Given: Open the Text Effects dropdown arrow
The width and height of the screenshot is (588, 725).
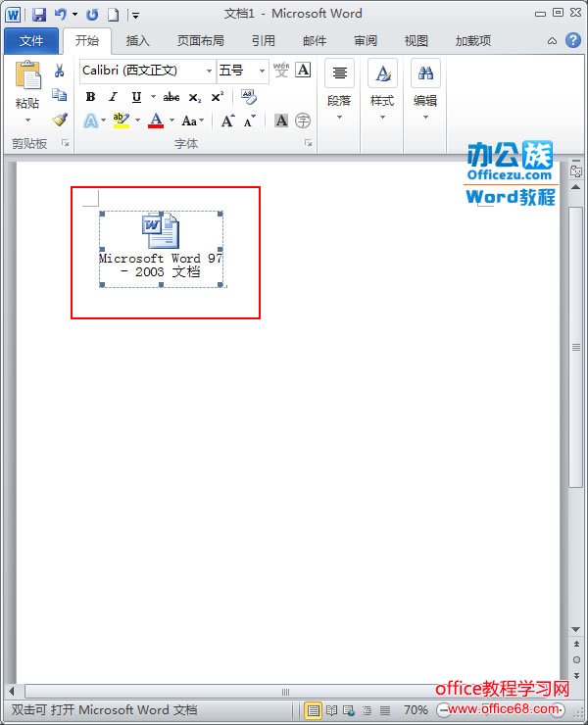Looking at the screenshot, I should [104, 121].
